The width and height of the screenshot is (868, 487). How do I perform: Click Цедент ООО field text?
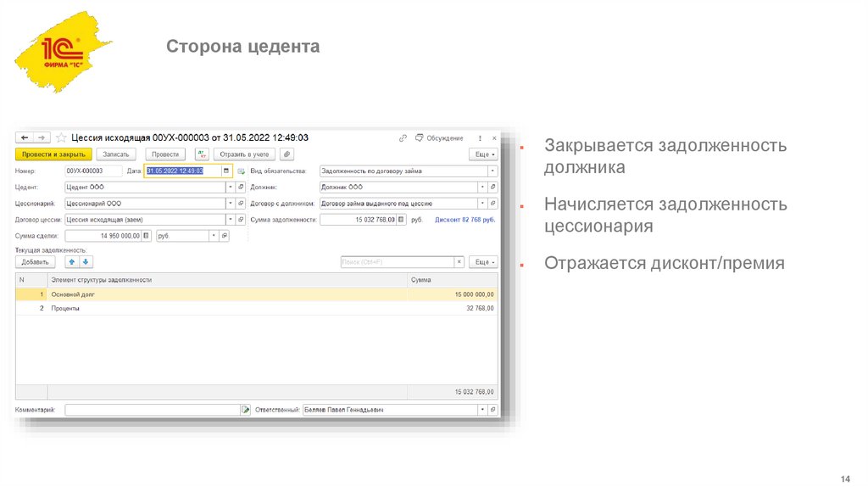pos(86,188)
